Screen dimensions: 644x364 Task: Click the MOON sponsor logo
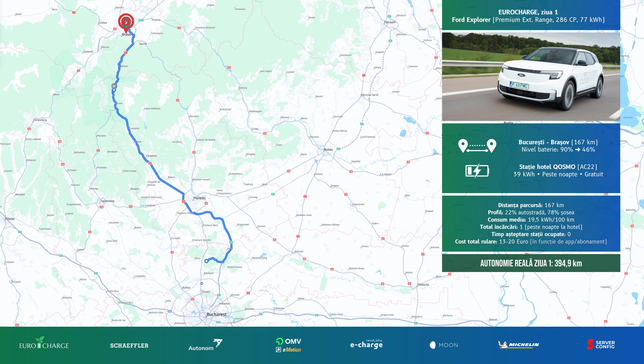tap(444, 345)
